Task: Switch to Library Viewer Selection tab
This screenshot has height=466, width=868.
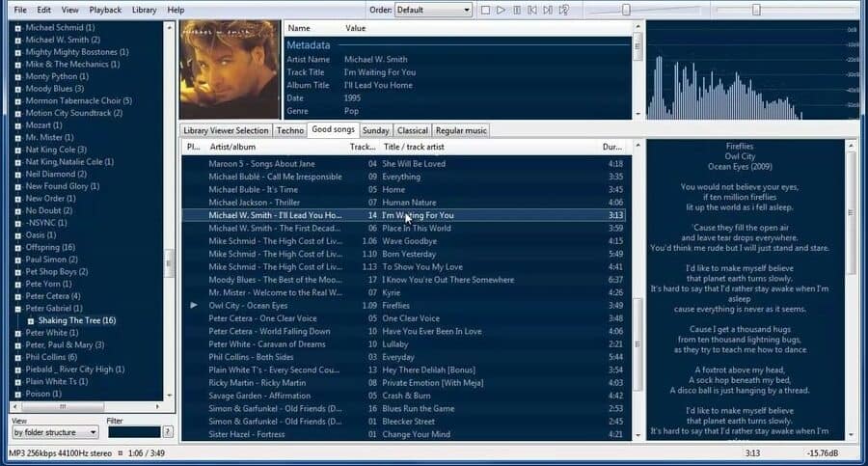Action: (x=226, y=130)
